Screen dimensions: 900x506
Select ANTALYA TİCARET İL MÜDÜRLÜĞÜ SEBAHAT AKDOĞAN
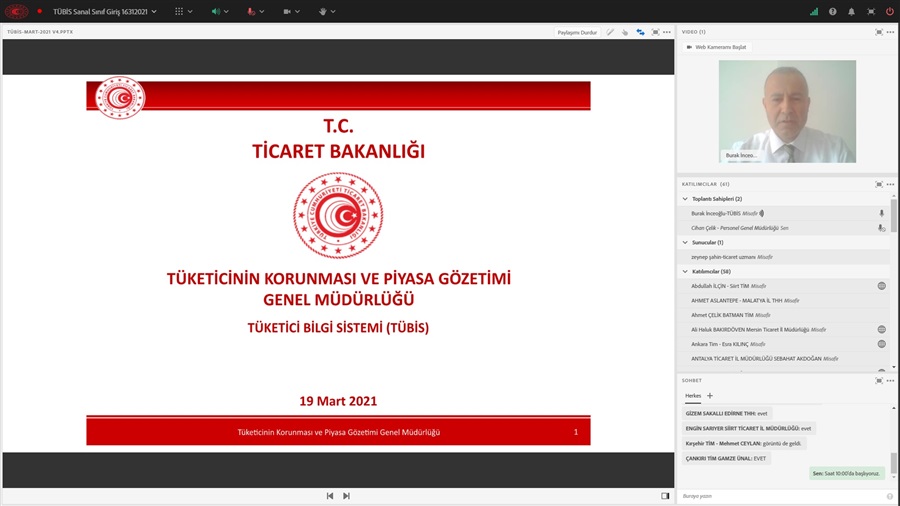[x=784, y=359]
